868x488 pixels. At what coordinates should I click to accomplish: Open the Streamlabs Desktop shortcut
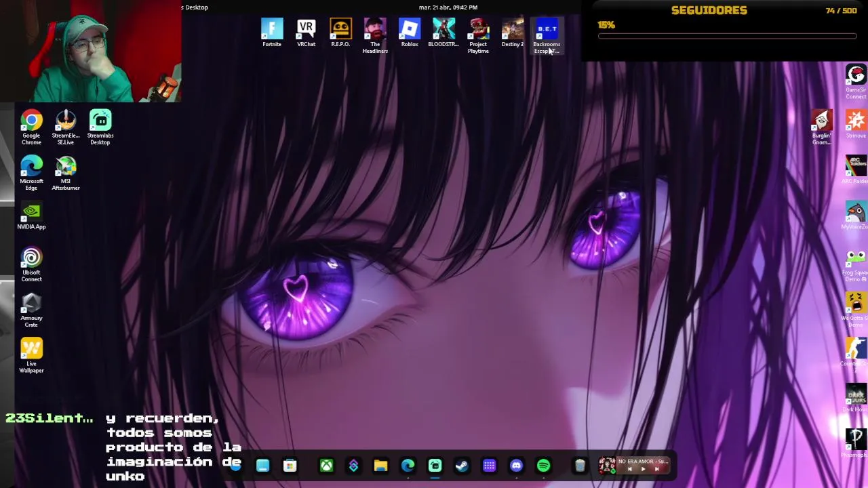tap(100, 127)
